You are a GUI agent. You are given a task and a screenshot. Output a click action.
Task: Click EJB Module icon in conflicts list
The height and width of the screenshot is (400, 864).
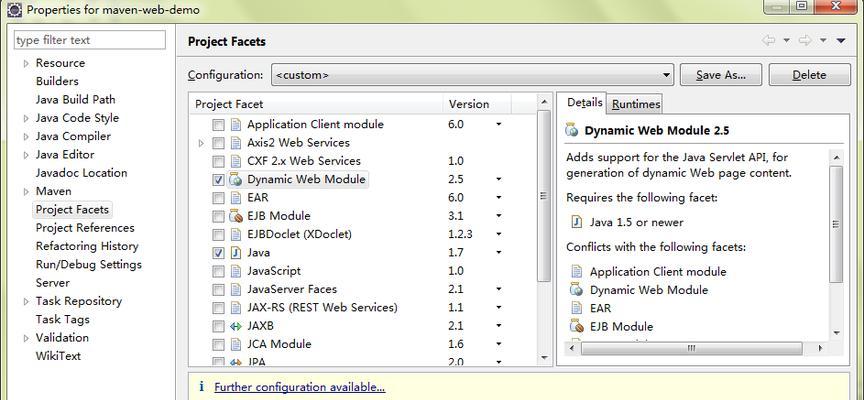(576, 326)
